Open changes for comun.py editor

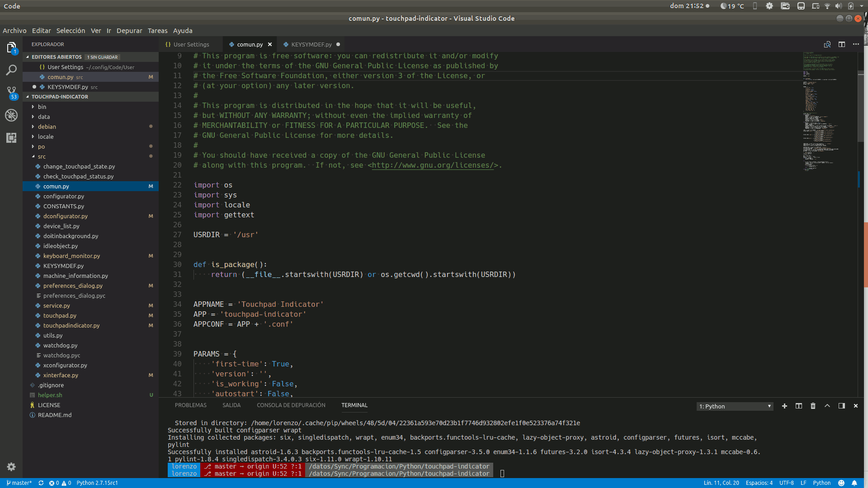827,44
